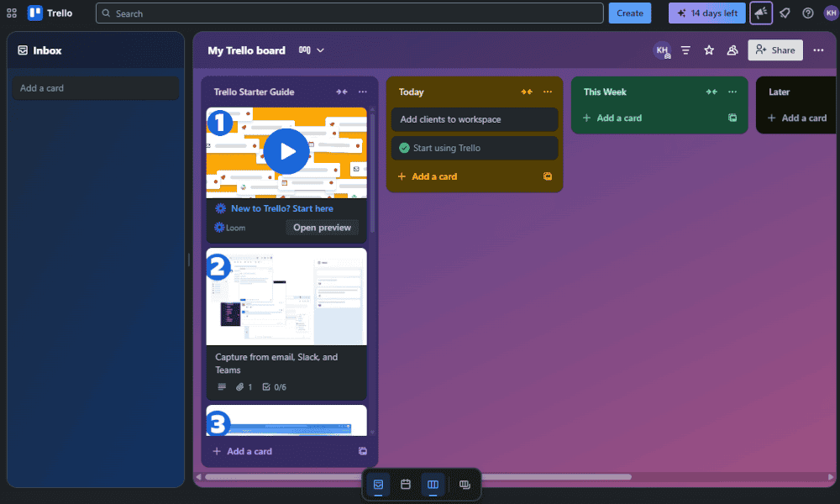
Task: Create from template in Trello Starter Guide list
Action: click(x=363, y=451)
